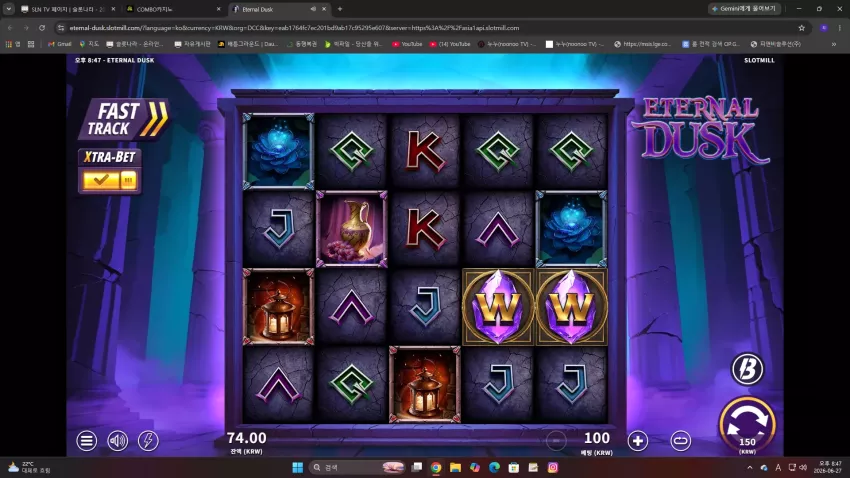Image resolution: width=850 pixels, height=478 pixels.
Task: Click the Gemini ask button
Action: pyautogui.click(x=744, y=9)
